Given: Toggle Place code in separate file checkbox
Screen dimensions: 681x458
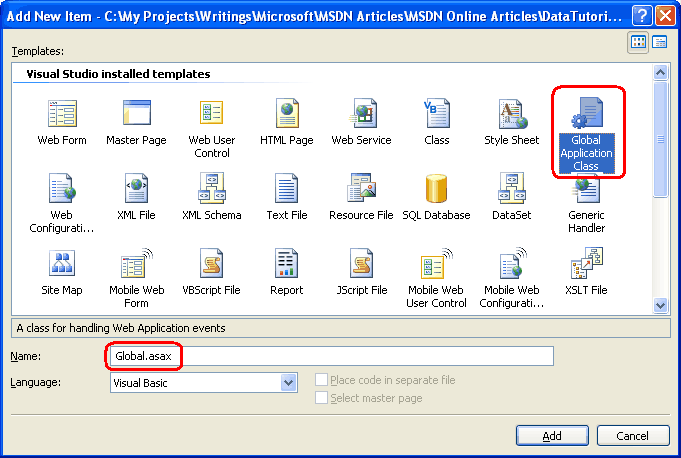Looking at the screenshot, I should [321, 380].
